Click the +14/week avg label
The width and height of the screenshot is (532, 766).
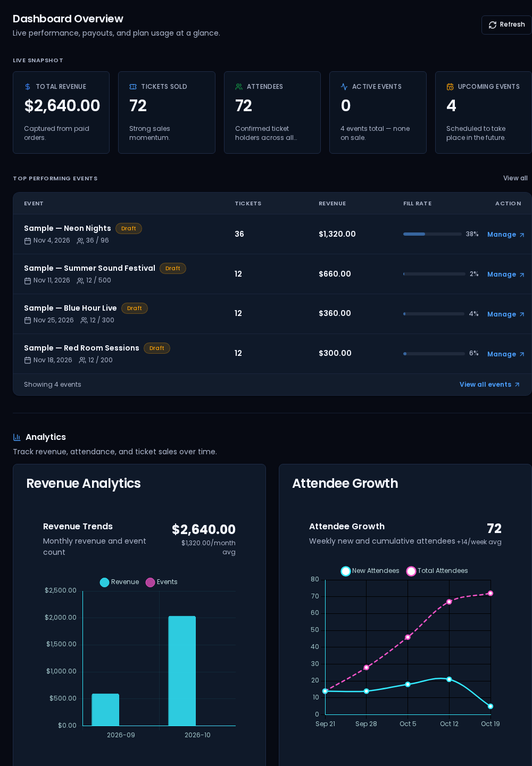tap(479, 542)
